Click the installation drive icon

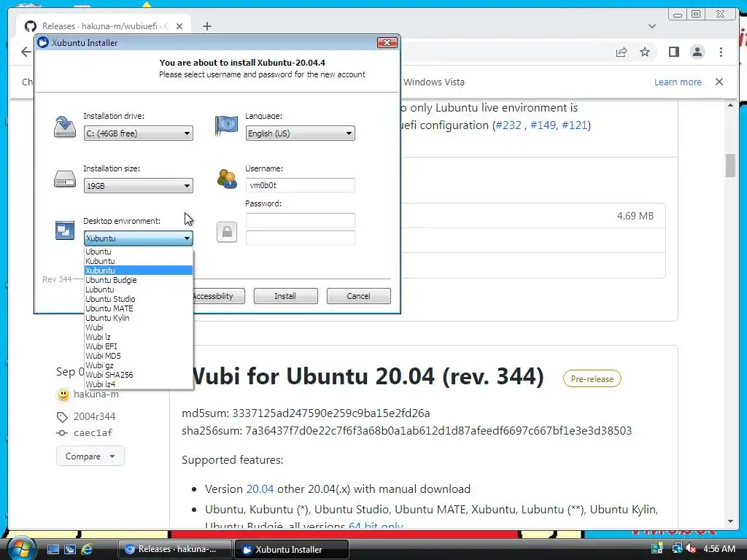coord(64,127)
